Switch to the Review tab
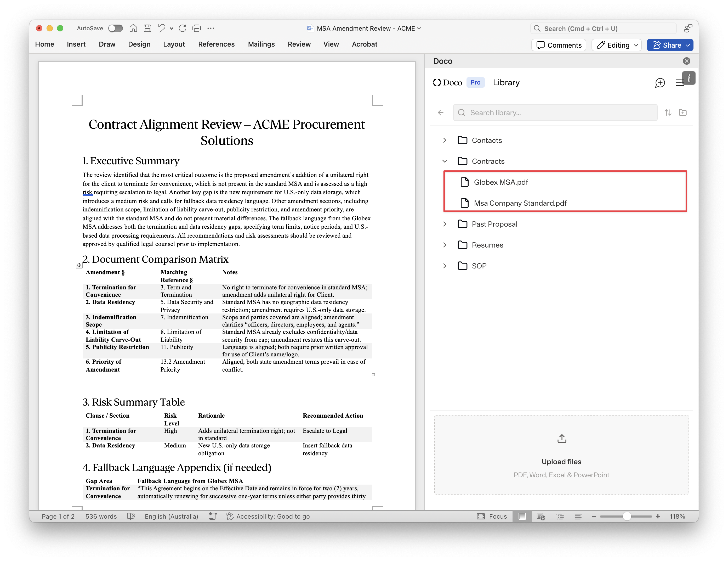 pyautogui.click(x=299, y=44)
